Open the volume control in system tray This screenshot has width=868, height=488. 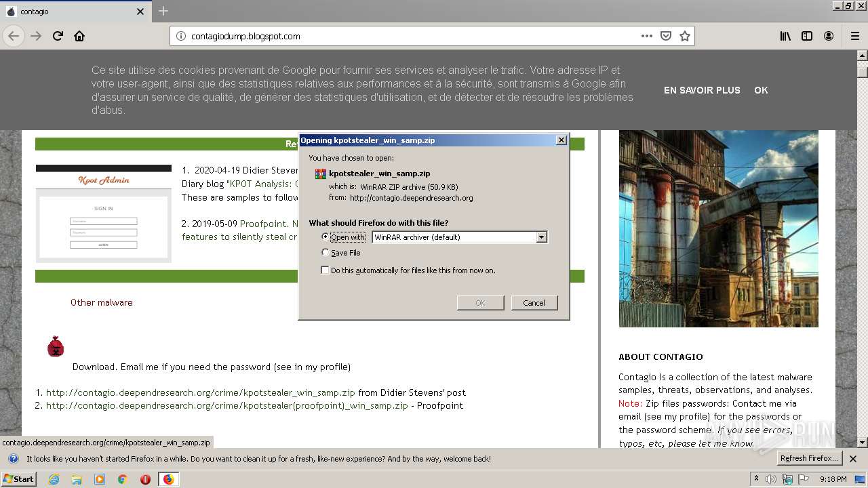[771, 479]
